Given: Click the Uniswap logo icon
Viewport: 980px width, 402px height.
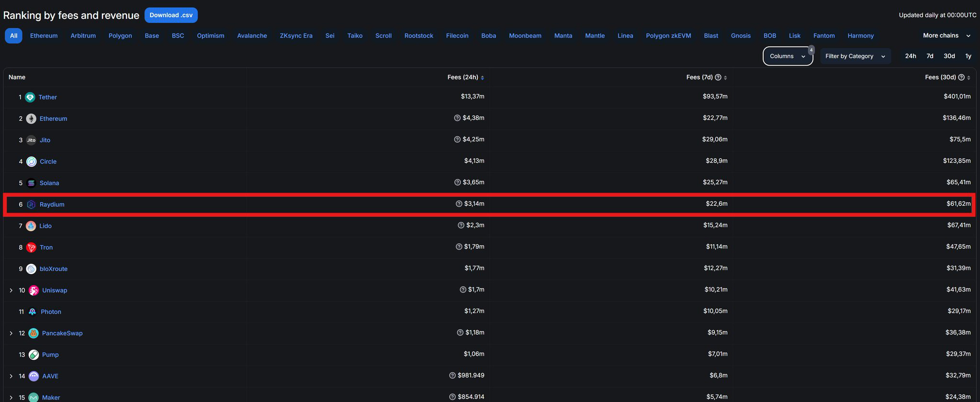Looking at the screenshot, I should click(x=34, y=290).
